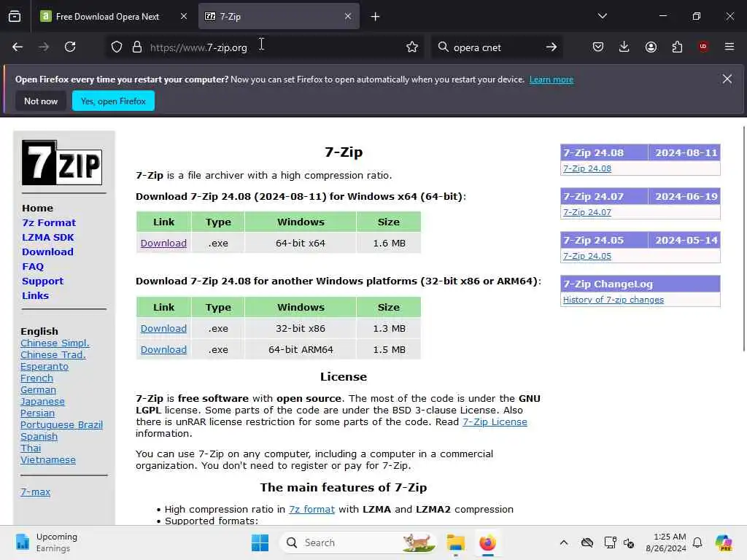The width and height of the screenshot is (747, 560).
Task: Switch language to Chinese Simpl.
Action: coord(55,343)
